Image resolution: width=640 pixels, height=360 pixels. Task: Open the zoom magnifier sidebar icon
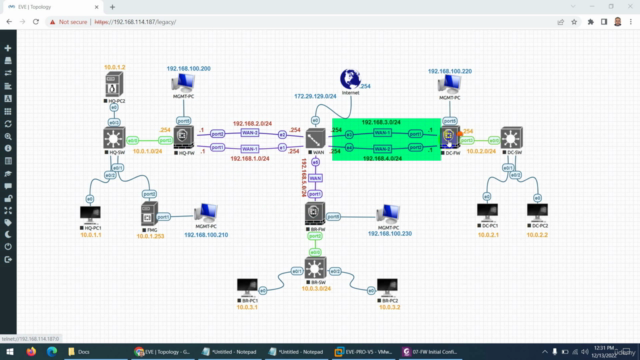click(8, 136)
